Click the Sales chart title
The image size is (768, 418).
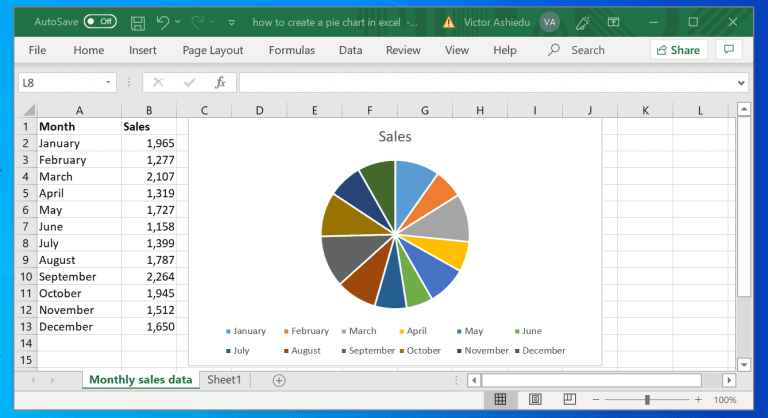click(395, 136)
